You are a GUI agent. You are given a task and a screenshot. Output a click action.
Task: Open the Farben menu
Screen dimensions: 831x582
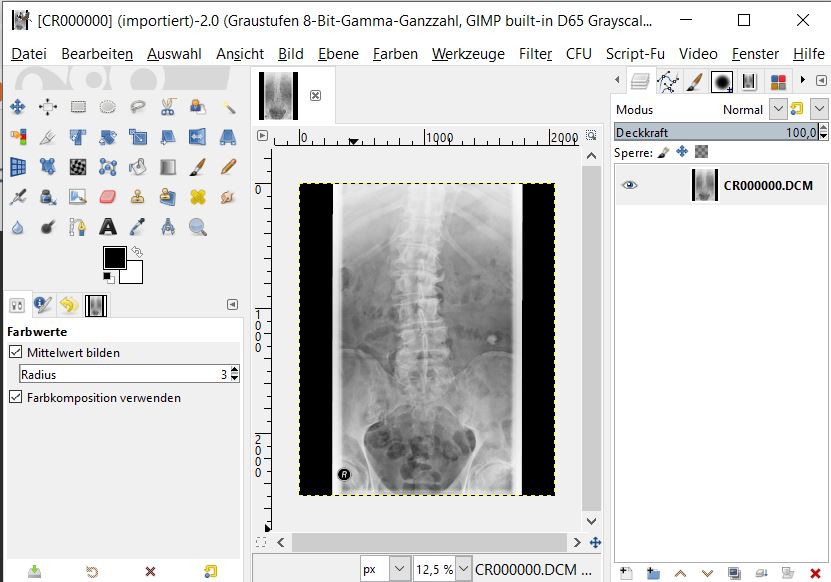click(395, 54)
